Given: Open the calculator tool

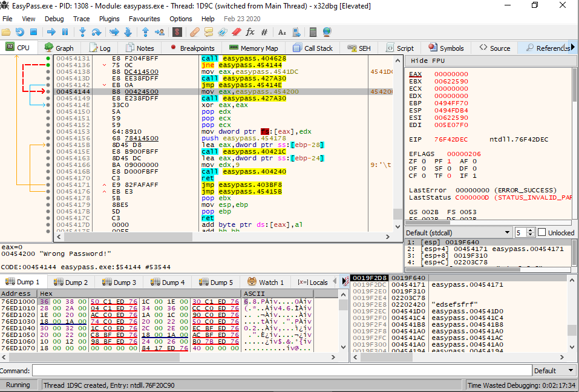Looking at the screenshot, I should pyautogui.click(x=313, y=32).
